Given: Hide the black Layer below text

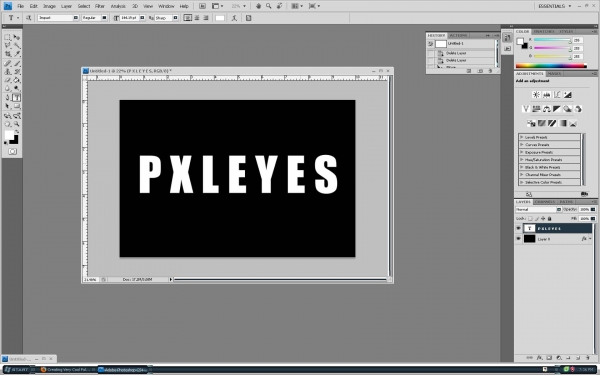Looking at the screenshot, I should (x=518, y=239).
